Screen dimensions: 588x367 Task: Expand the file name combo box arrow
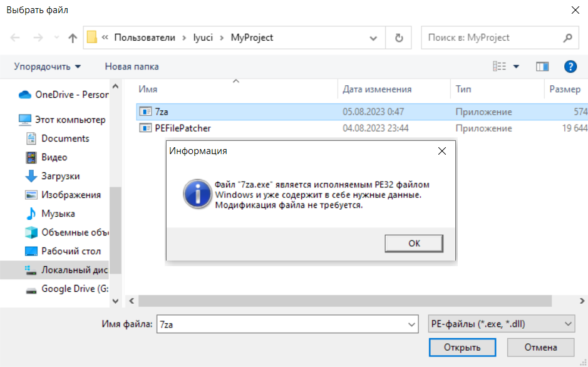point(411,324)
